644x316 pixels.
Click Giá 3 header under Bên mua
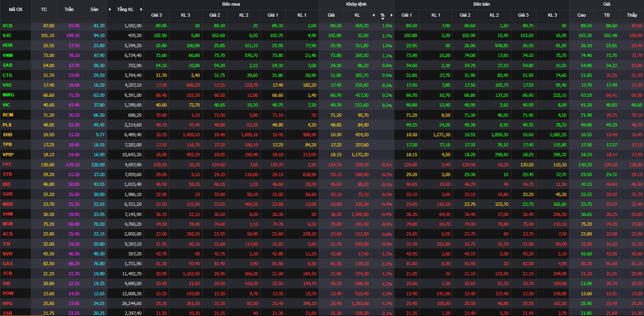(x=157, y=15)
